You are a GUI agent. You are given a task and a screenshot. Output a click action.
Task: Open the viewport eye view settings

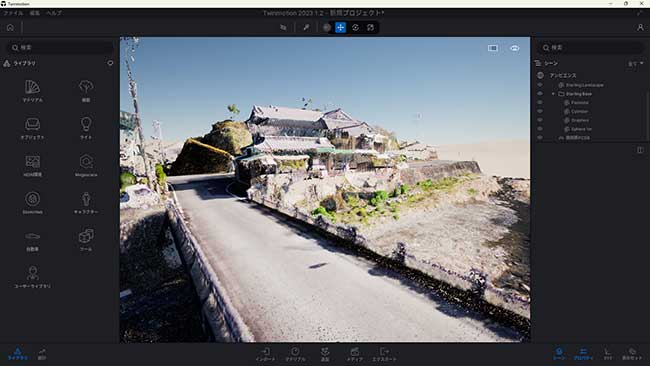514,48
